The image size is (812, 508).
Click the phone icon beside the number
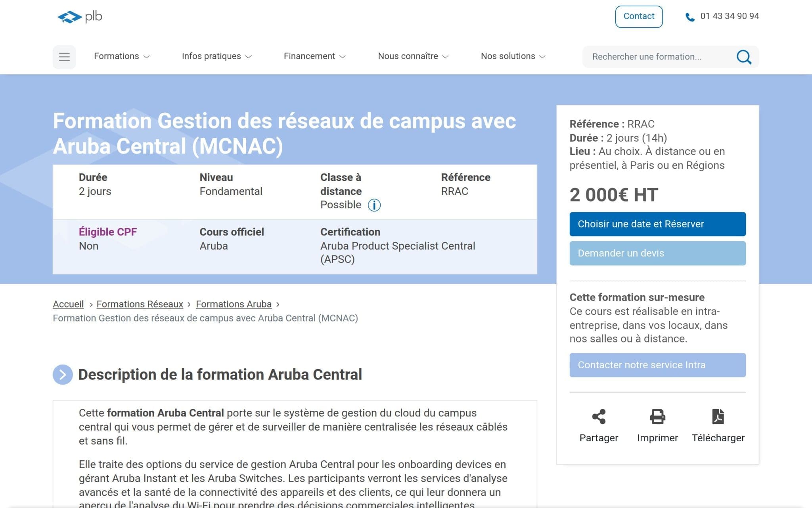(x=690, y=17)
